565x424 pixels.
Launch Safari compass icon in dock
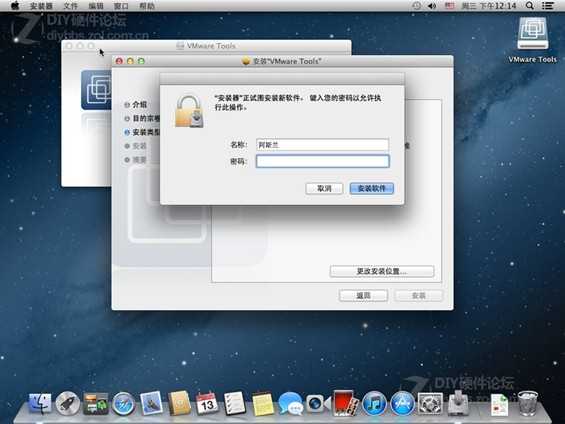coord(123,403)
